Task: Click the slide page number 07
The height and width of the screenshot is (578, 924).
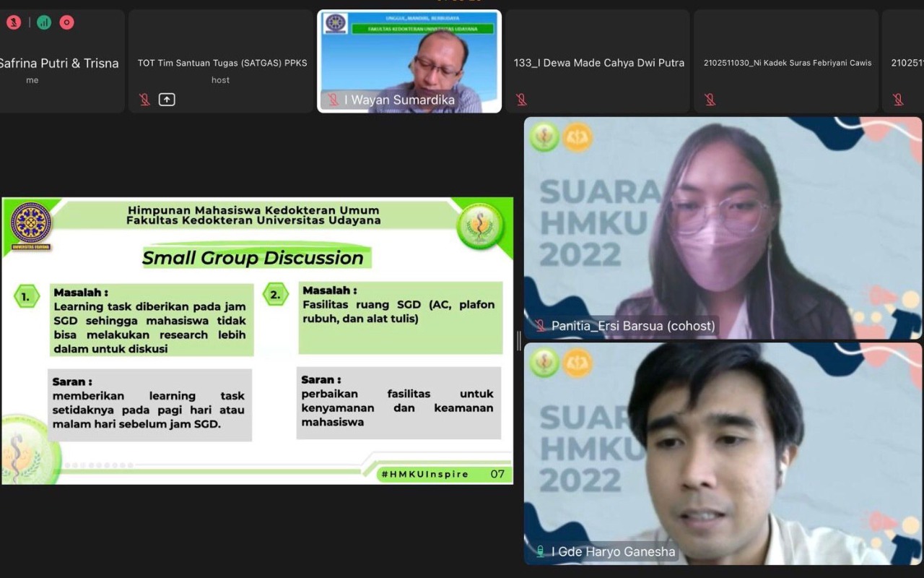Action: [497, 475]
